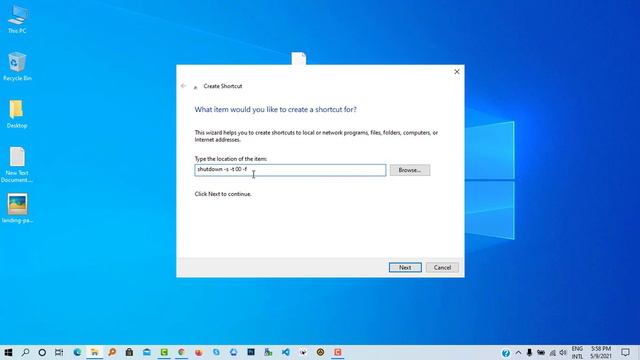Open the Mail app from the taskbar
The height and width of the screenshot is (360, 640).
point(147,352)
